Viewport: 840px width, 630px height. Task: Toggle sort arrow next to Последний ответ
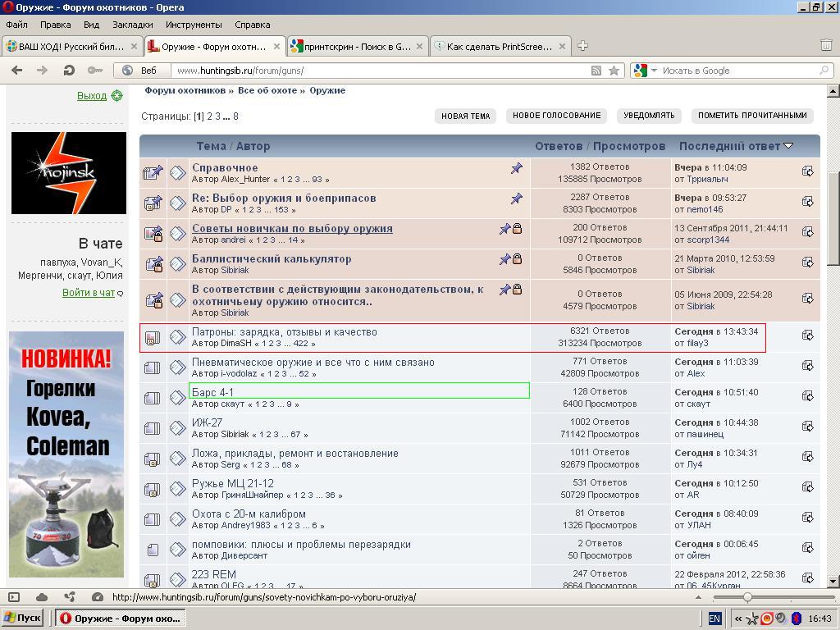788,146
